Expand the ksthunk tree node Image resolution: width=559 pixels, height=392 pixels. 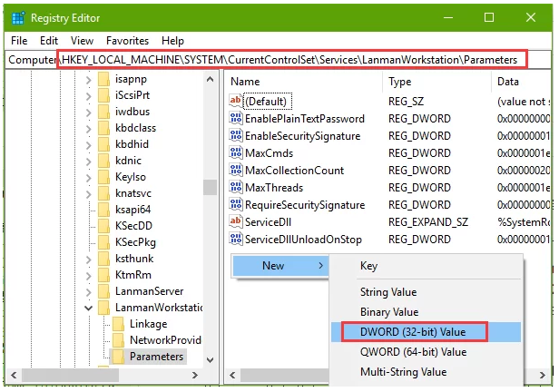(x=88, y=260)
